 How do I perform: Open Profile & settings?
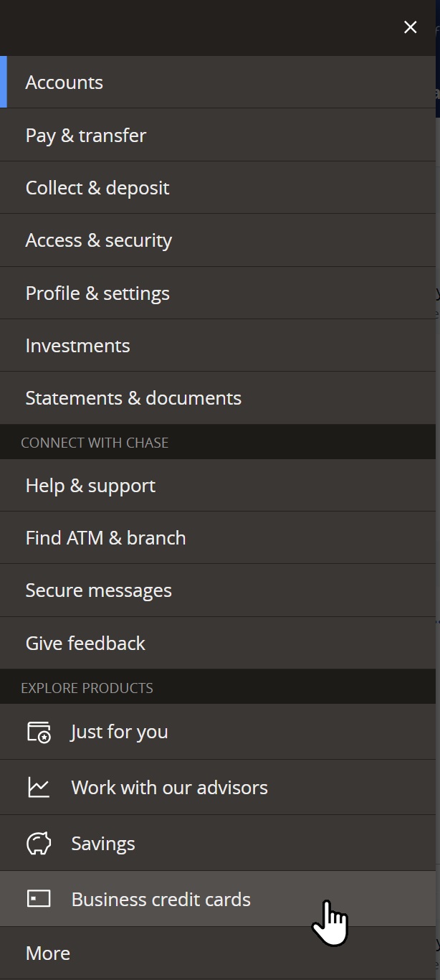pos(97,293)
